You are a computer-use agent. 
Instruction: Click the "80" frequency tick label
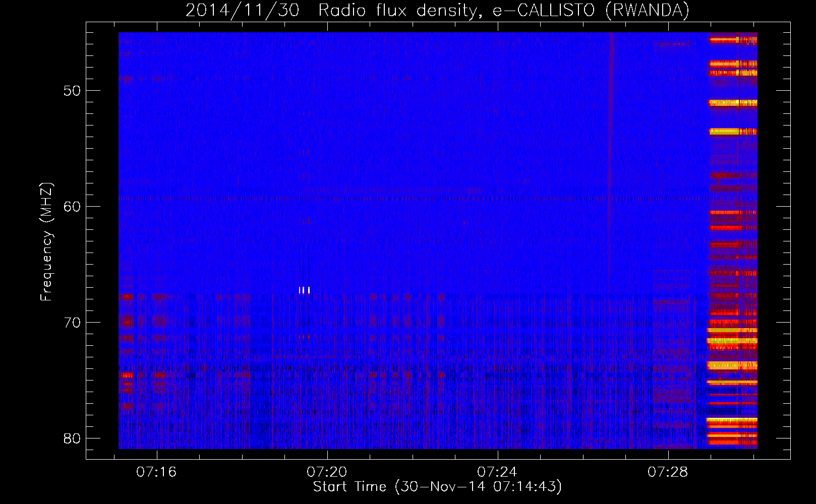(x=73, y=438)
